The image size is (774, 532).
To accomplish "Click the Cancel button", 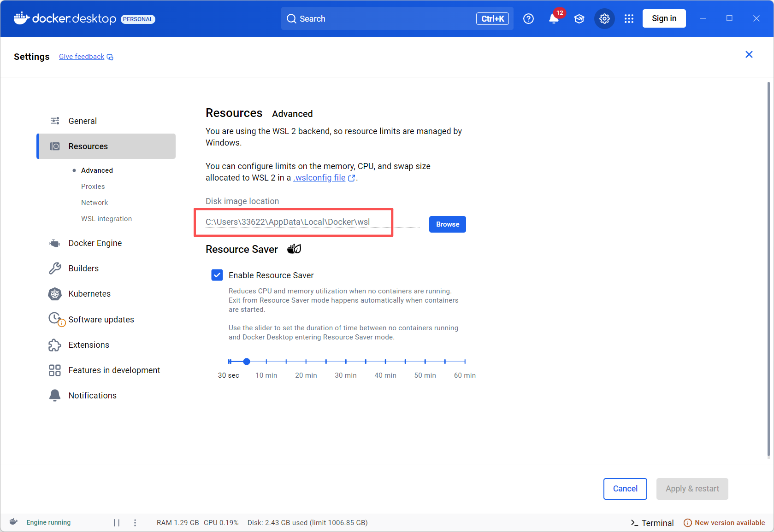I will [x=625, y=489].
